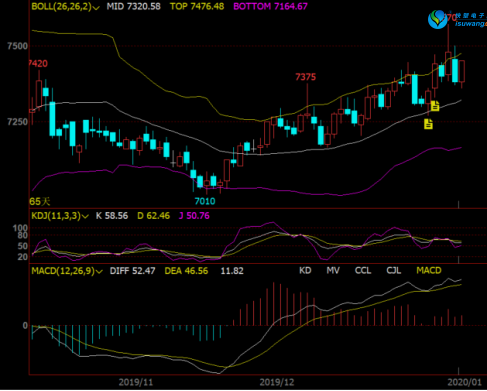Image resolution: width=487 pixels, height=391 pixels.
Task: Switch to the KD indicator tab
Action: coord(305,270)
